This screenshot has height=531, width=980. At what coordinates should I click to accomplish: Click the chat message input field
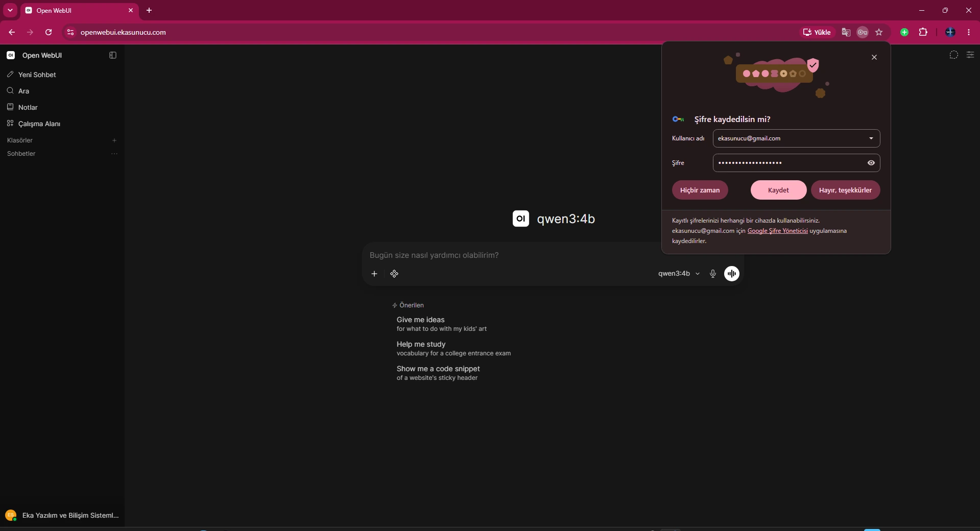pyautogui.click(x=511, y=255)
